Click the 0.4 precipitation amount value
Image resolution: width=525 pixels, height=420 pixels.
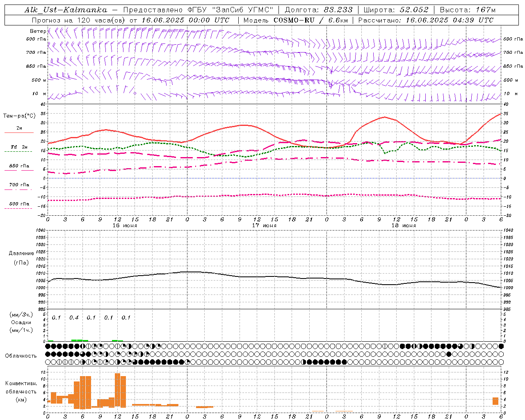(74, 317)
